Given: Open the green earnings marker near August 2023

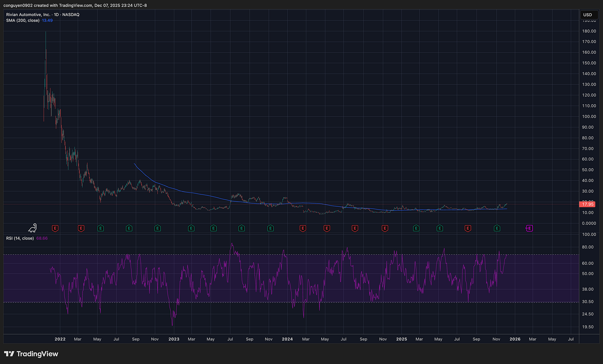Looking at the screenshot, I should click(241, 228).
